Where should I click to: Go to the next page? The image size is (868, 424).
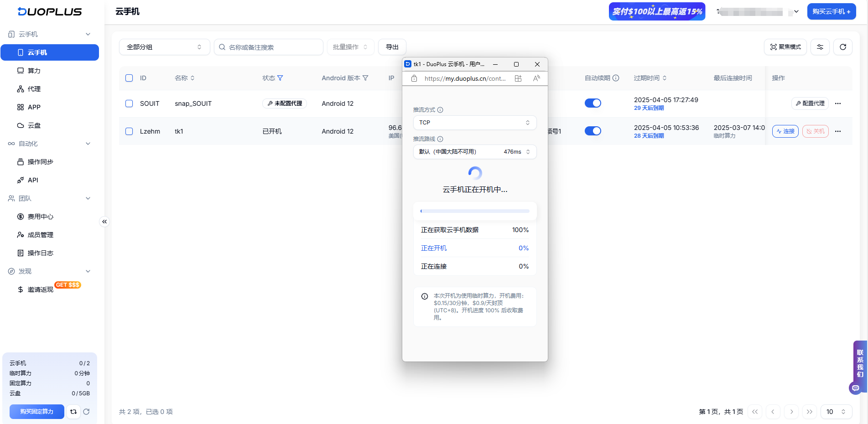point(791,412)
